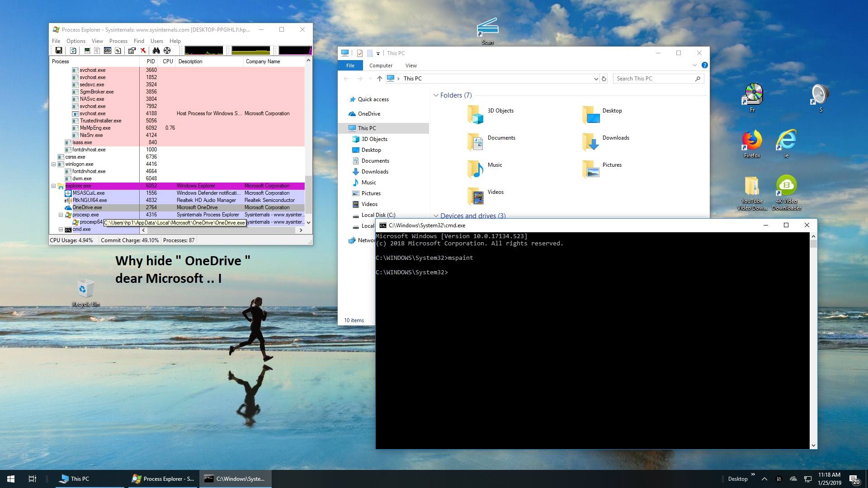Toggle the lower pane toolbar icon
The width and height of the screenshot is (868, 488).
(108, 51)
